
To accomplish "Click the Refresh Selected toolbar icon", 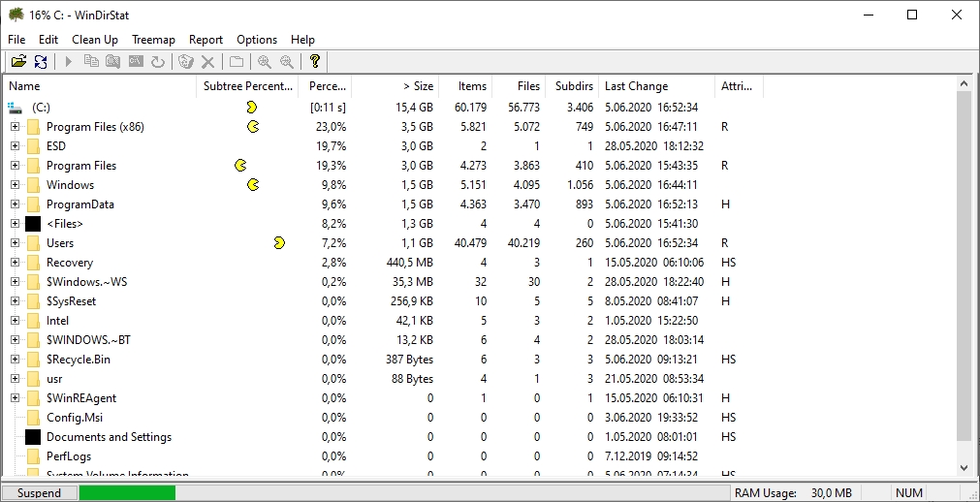I will 158,61.
